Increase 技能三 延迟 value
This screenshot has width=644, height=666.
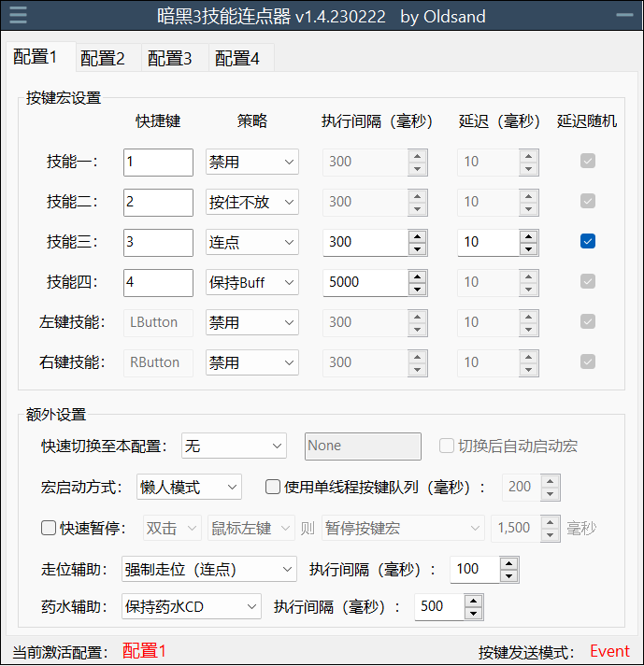tap(529, 236)
